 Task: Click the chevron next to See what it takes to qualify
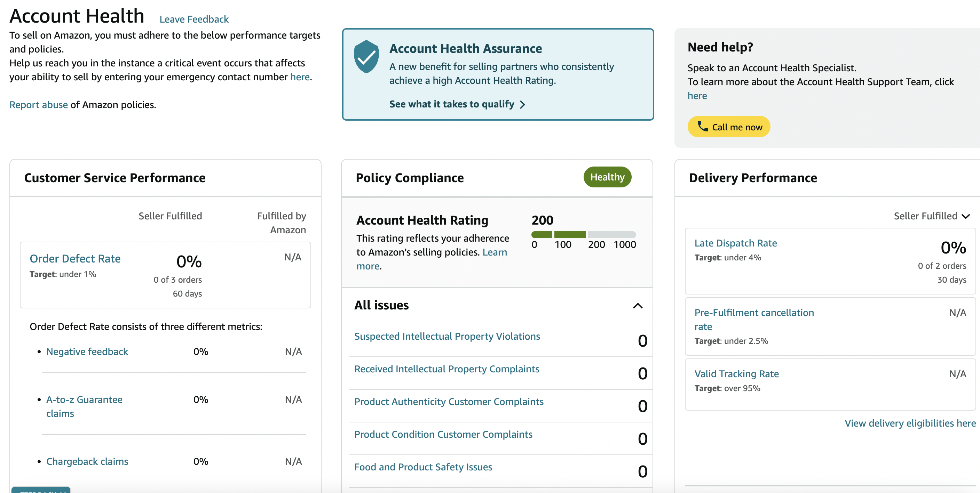click(522, 105)
